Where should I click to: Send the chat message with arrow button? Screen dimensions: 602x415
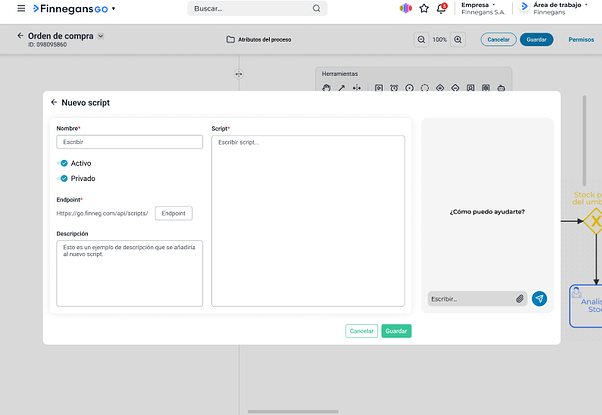pos(539,298)
